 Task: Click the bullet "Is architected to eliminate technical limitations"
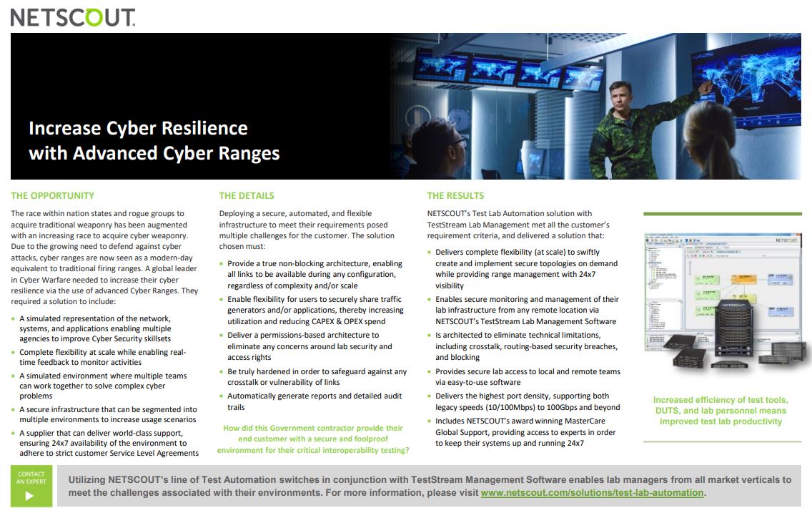tap(527, 346)
